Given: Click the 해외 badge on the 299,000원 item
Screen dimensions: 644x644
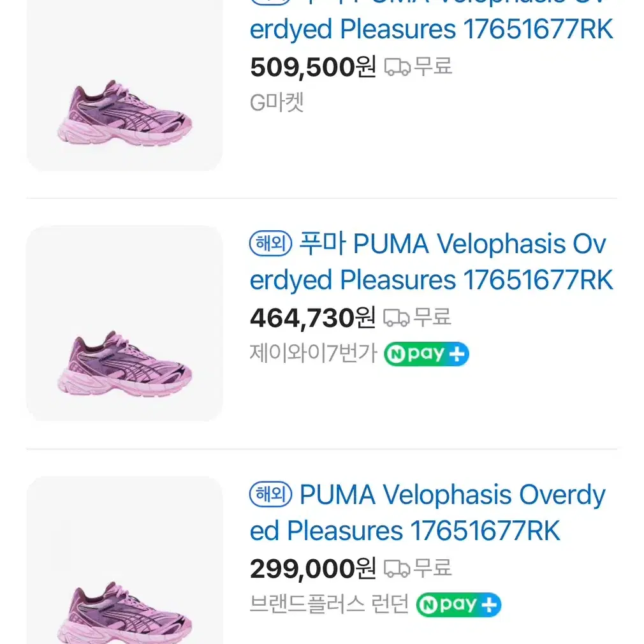Looking at the screenshot, I should (x=270, y=494).
